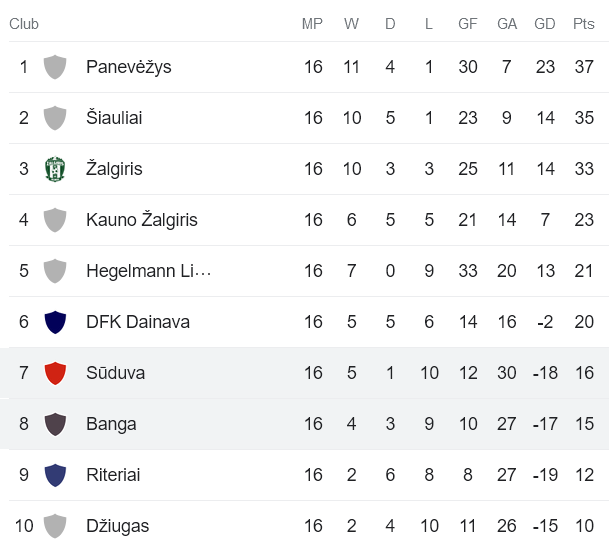609x557 pixels.
Task: Click the Banga dark shield icon
Action: (55, 424)
